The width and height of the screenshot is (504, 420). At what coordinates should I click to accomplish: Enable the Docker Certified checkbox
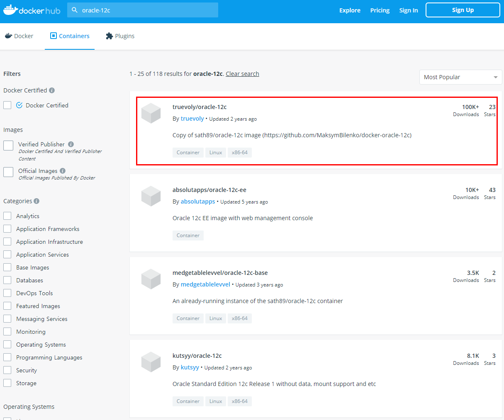7,105
